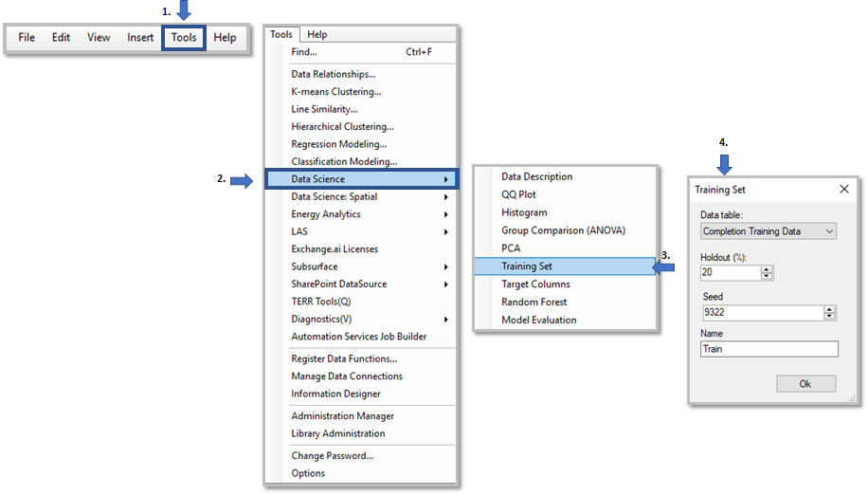Choose Find... from the Tools menu
The height and width of the screenshot is (495, 868).
[x=361, y=52]
